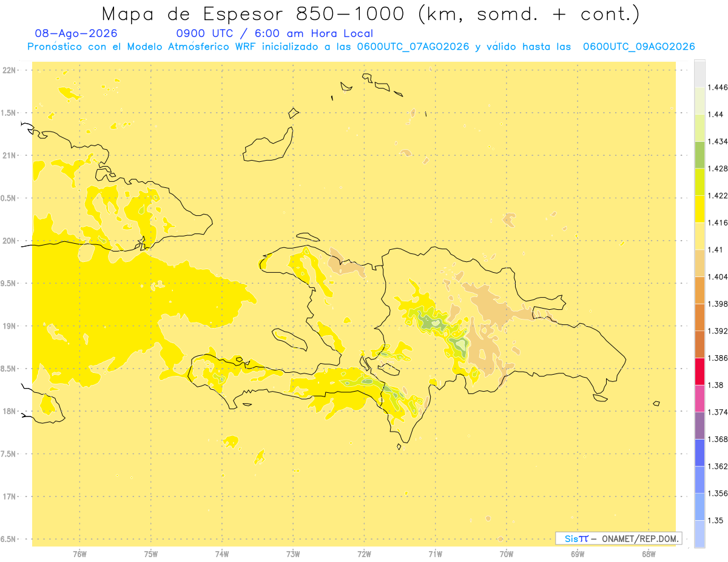Click the legend value '1.434'
728x562 pixels.
718,141
